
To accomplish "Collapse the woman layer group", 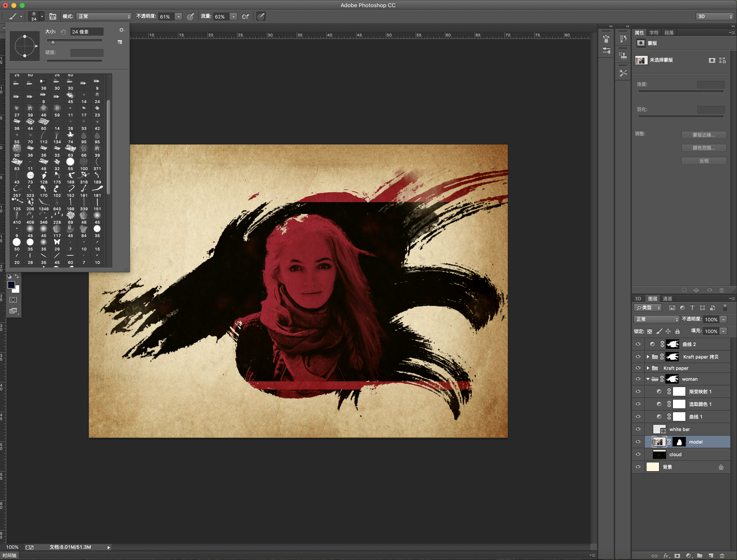I will (x=648, y=379).
